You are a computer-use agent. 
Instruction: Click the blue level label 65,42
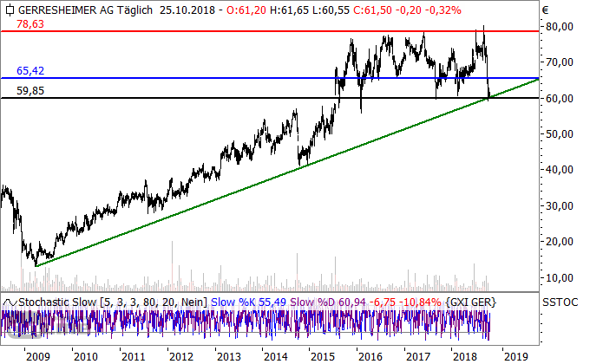pos(30,71)
